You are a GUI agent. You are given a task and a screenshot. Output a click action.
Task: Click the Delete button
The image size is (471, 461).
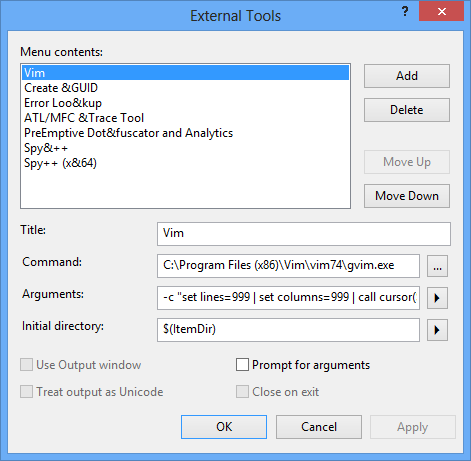[407, 110]
